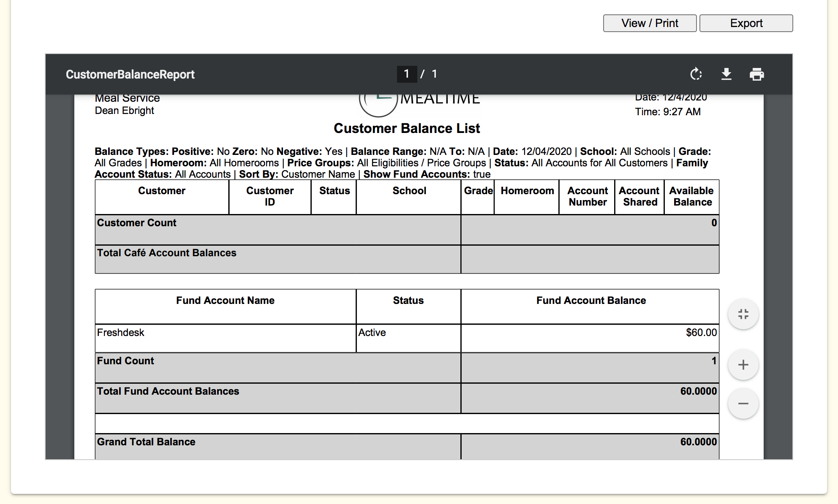Edit the current page number field
Viewport: 838px width, 504px height.
[406, 74]
